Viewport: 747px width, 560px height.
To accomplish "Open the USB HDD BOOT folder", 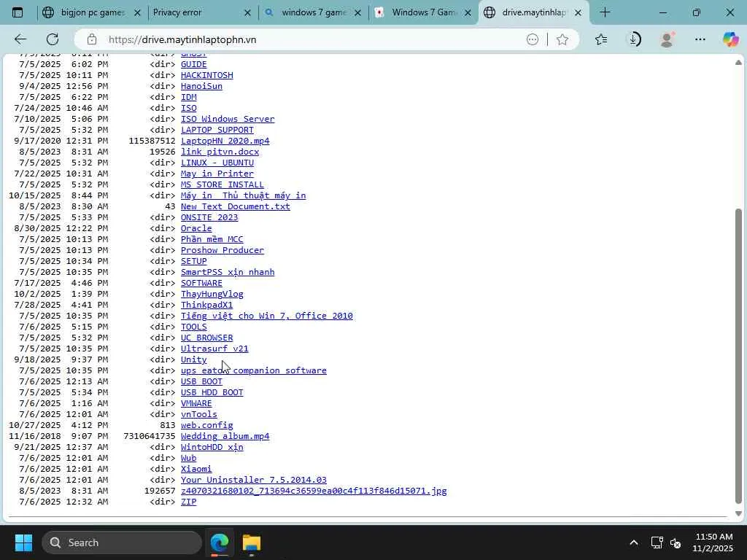I will (212, 393).
